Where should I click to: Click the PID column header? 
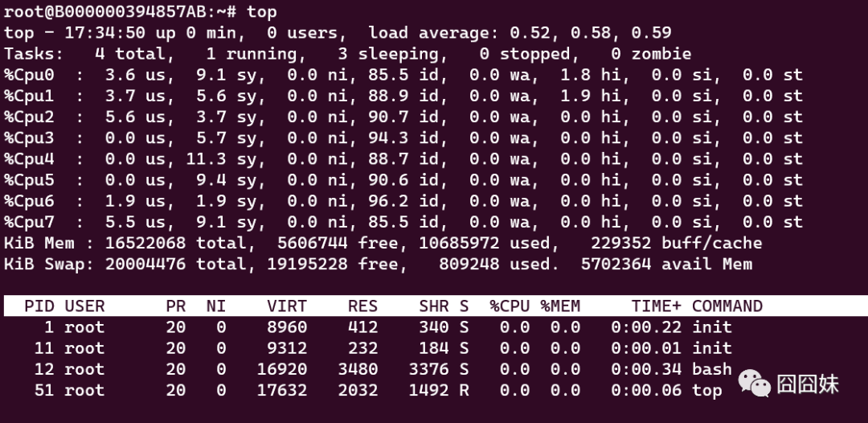39,306
